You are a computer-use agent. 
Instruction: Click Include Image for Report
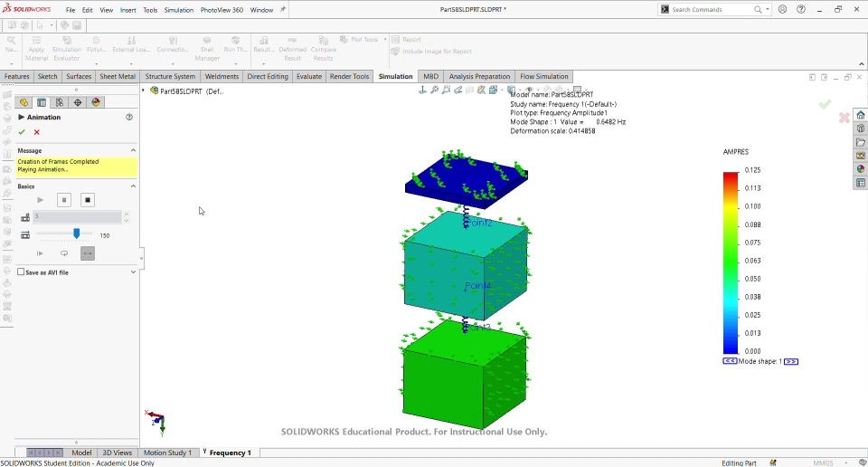(432, 51)
